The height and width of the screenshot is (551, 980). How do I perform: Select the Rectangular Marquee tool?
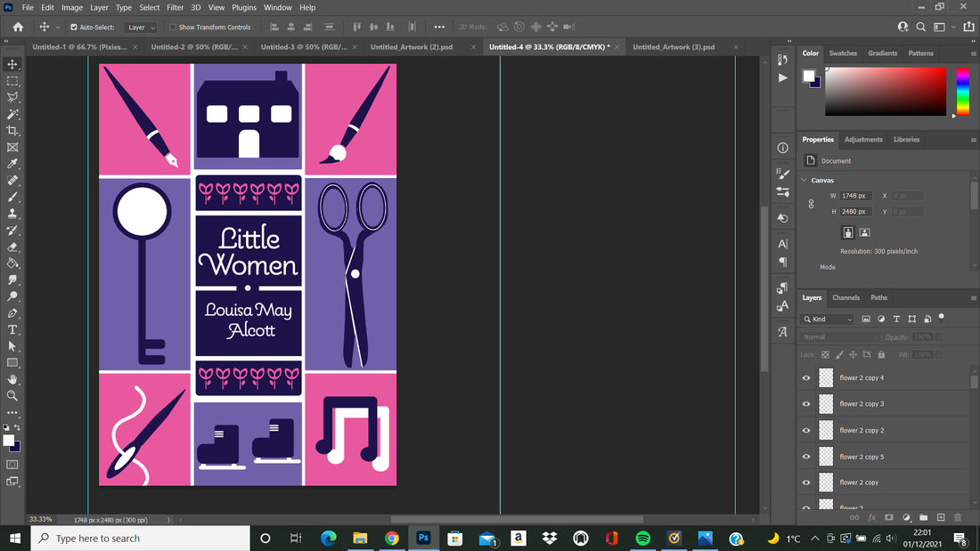12,81
